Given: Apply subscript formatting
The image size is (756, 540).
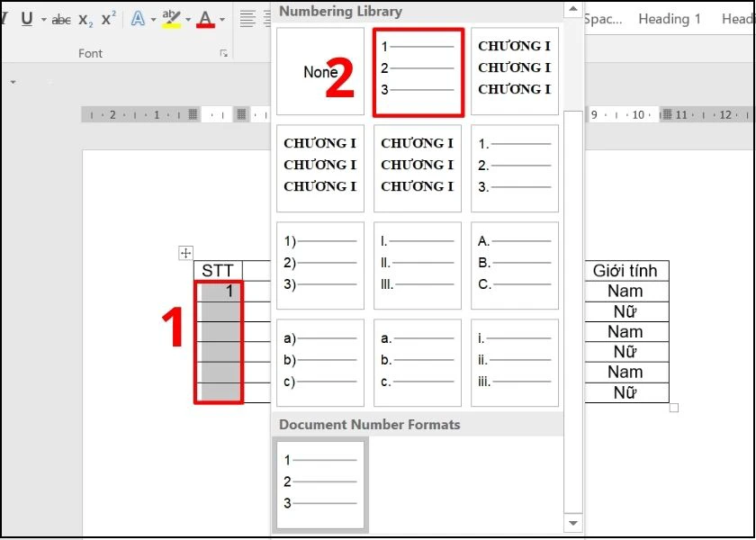Looking at the screenshot, I should [x=85, y=20].
